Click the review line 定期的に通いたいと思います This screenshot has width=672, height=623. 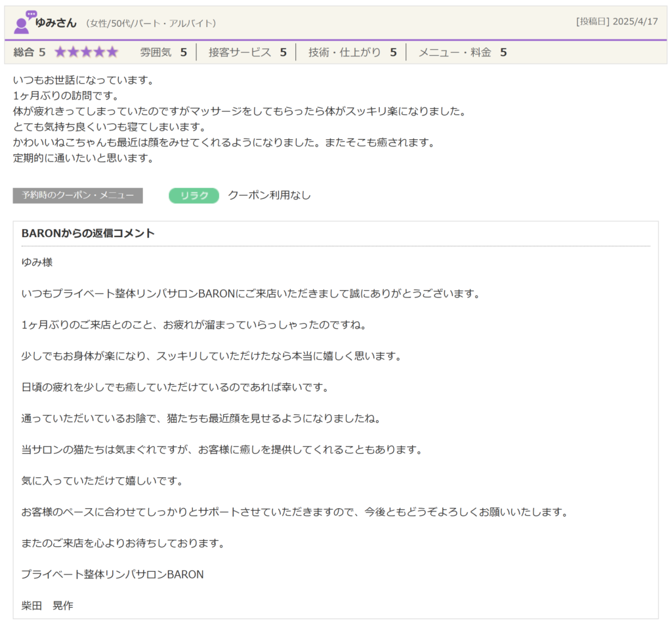[83, 158]
